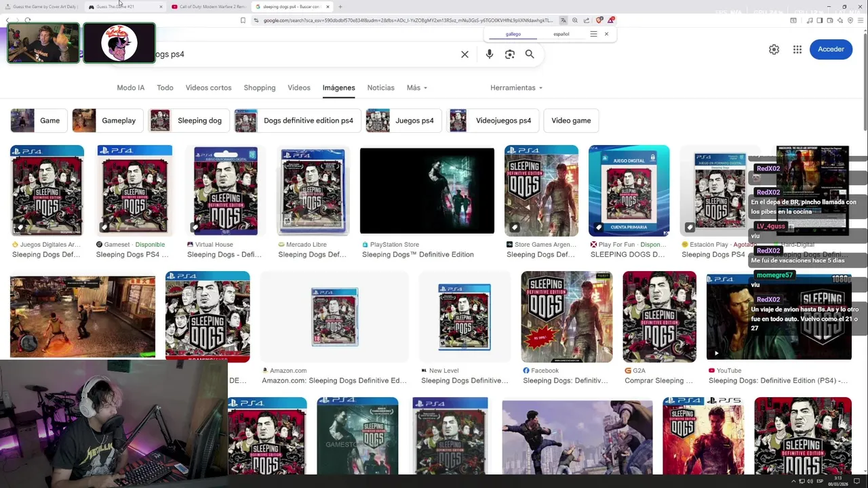Click the page vertical scrollbar
This screenshot has width=868, height=488.
pos(865,81)
